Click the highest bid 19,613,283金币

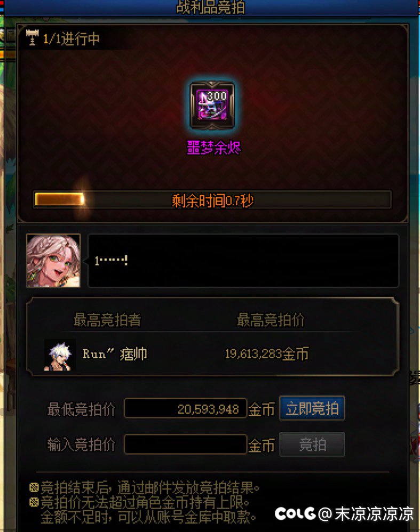tap(267, 354)
